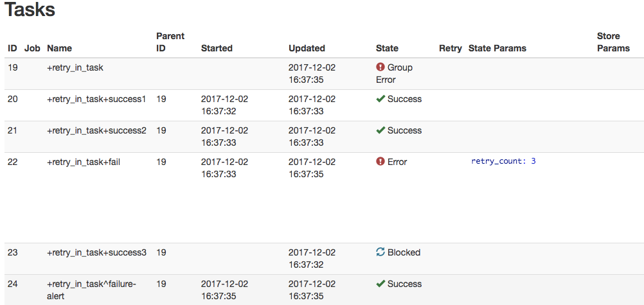Viewport: 644px width, 305px height.
Task: Click the Started column header
Action: (217, 48)
